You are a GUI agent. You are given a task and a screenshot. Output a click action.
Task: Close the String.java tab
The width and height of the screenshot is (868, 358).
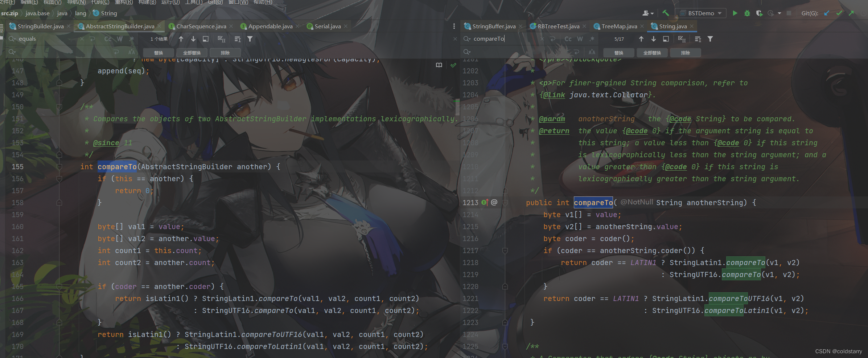(692, 26)
